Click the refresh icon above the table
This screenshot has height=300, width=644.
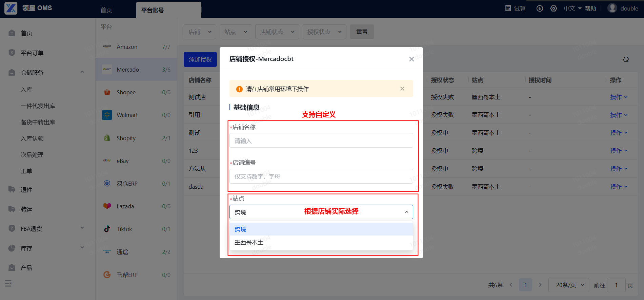coord(626,59)
